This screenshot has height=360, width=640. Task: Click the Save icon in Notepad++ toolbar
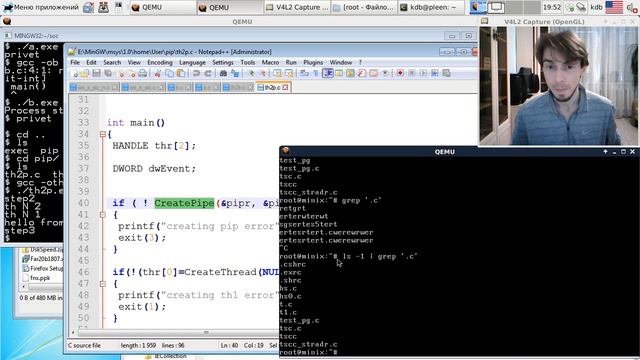pos(96,73)
